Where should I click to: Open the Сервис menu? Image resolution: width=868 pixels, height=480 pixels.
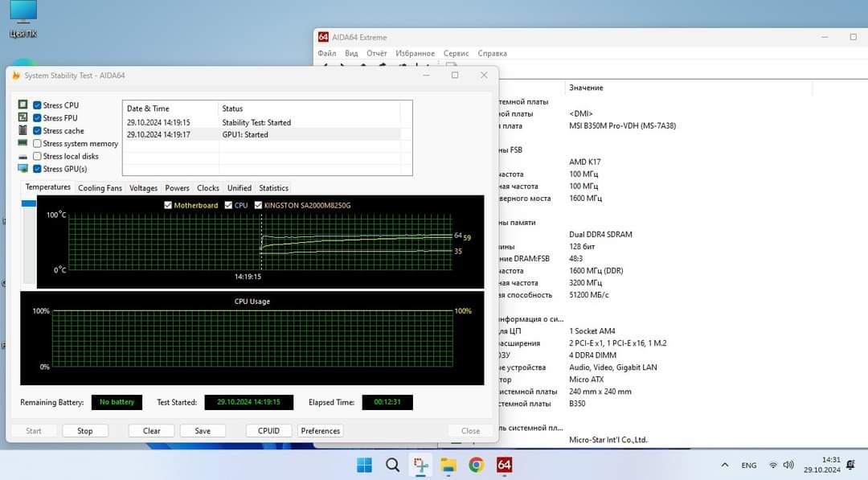pyautogui.click(x=457, y=53)
